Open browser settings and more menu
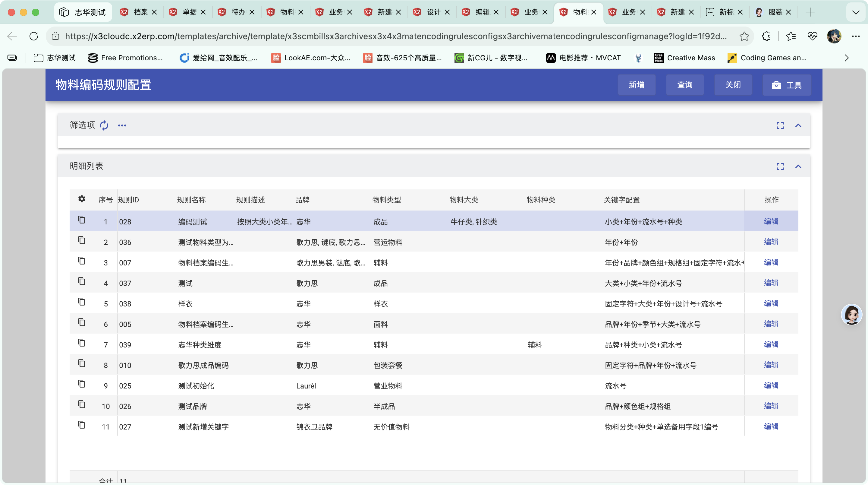This screenshot has height=485, width=868. pyautogui.click(x=856, y=36)
